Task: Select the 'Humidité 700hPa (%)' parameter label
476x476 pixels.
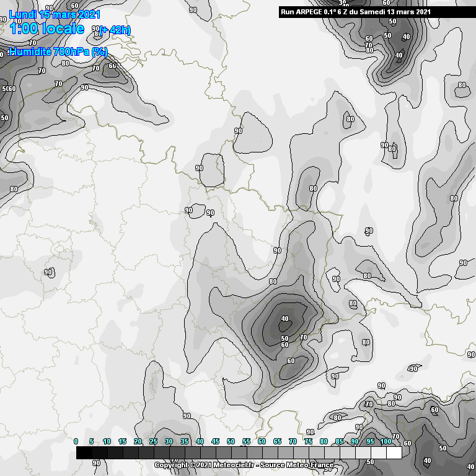Action: [x=58, y=52]
